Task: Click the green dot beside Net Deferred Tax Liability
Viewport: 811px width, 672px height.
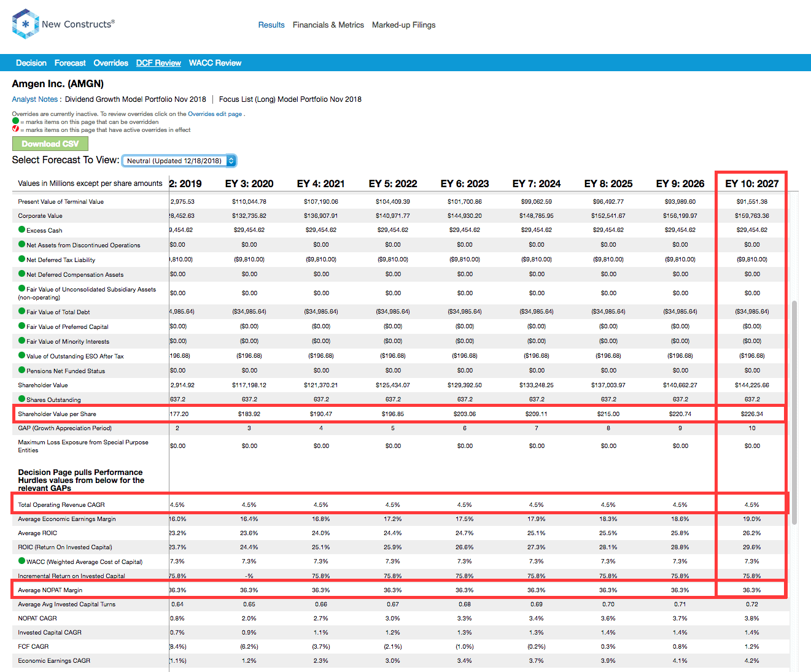Action: pyautogui.click(x=21, y=259)
